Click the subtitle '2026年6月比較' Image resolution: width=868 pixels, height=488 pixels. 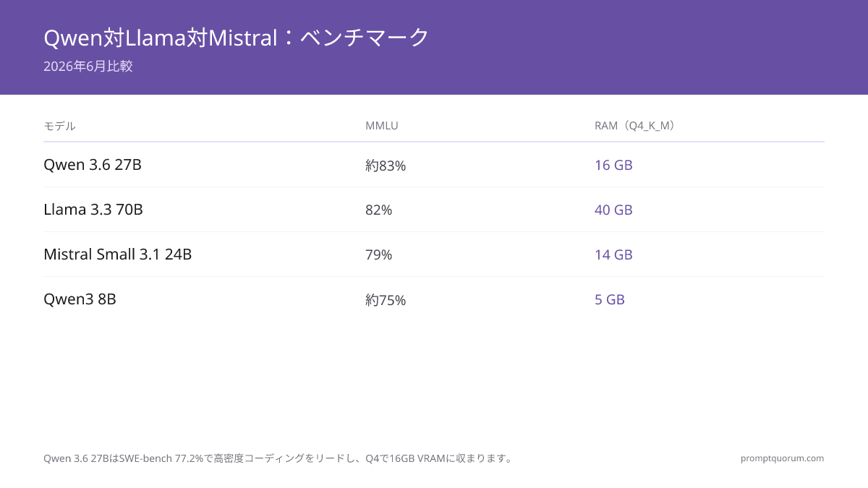[x=88, y=67]
